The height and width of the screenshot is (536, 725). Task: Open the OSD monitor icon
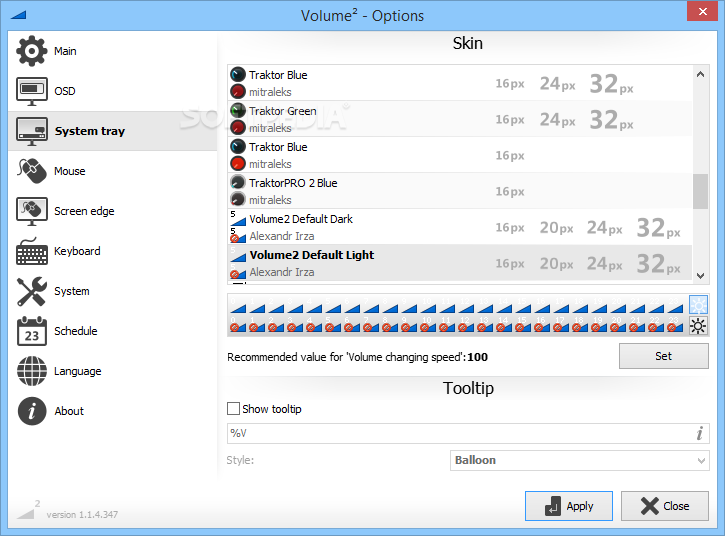[31, 91]
